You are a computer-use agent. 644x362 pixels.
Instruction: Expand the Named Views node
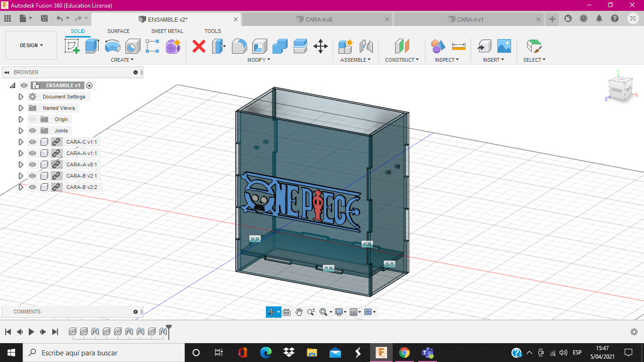[21, 108]
